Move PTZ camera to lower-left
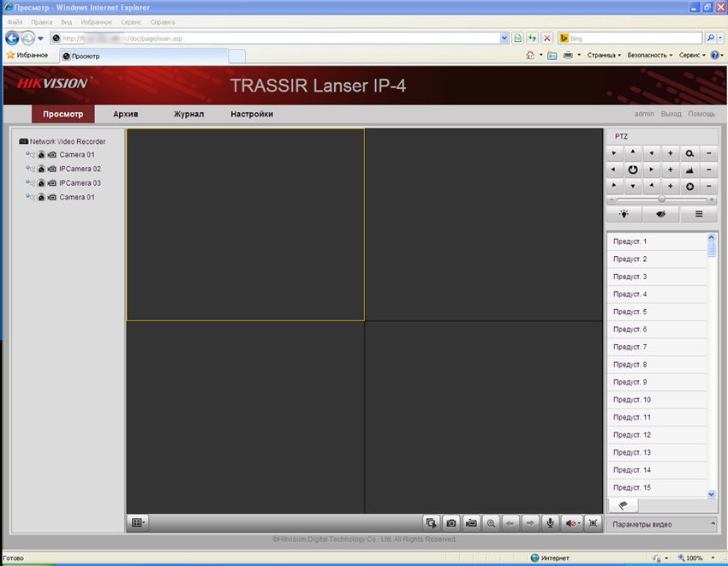Viewport: 728px width, 566px height. click(614, 187)
